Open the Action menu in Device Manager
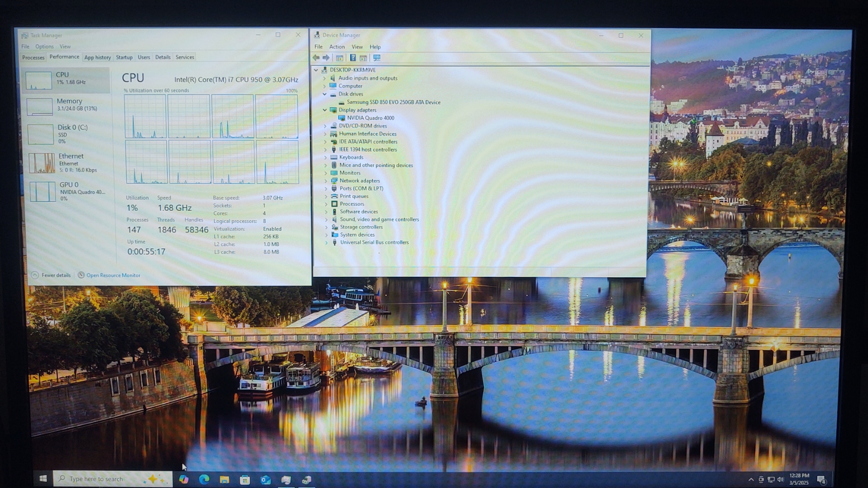This screenshot has height=488, width=868. click(x=337, y=47)
